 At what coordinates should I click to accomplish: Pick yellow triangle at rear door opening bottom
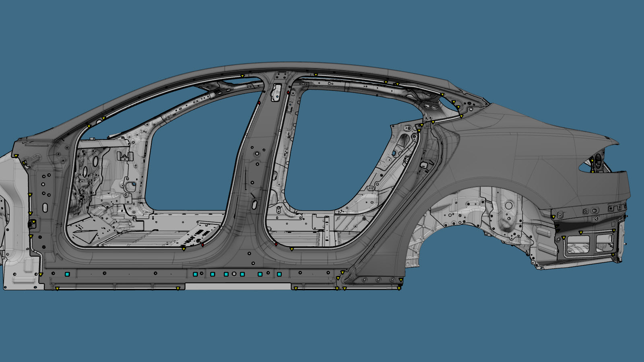(x=292, y=249)
